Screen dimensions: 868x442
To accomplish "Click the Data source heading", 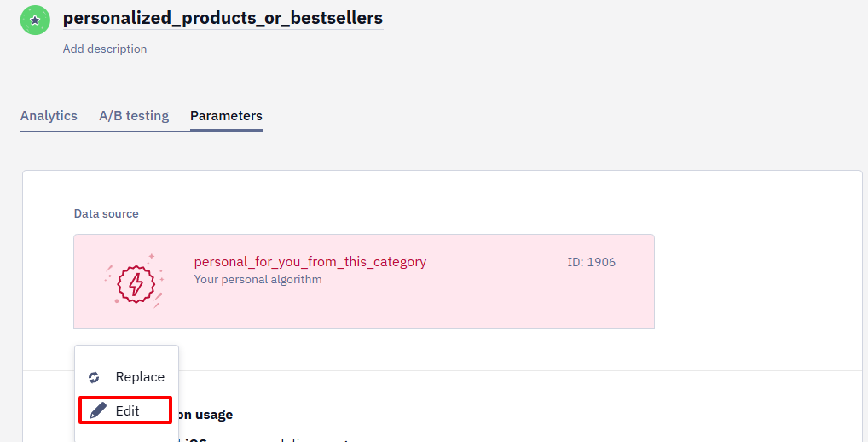I will 107,214.
